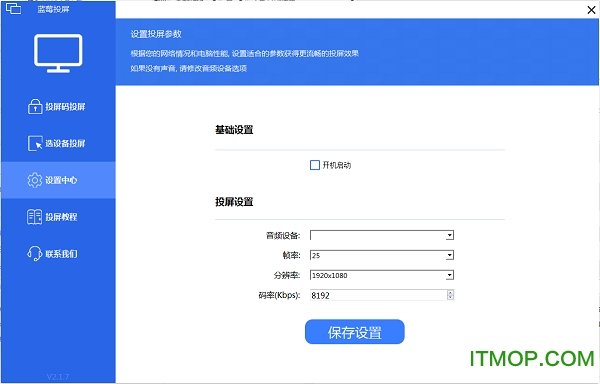Click the 蓝莓投屏 app logo icon
This screenshot has height=384, width=600.
point(13,8)
